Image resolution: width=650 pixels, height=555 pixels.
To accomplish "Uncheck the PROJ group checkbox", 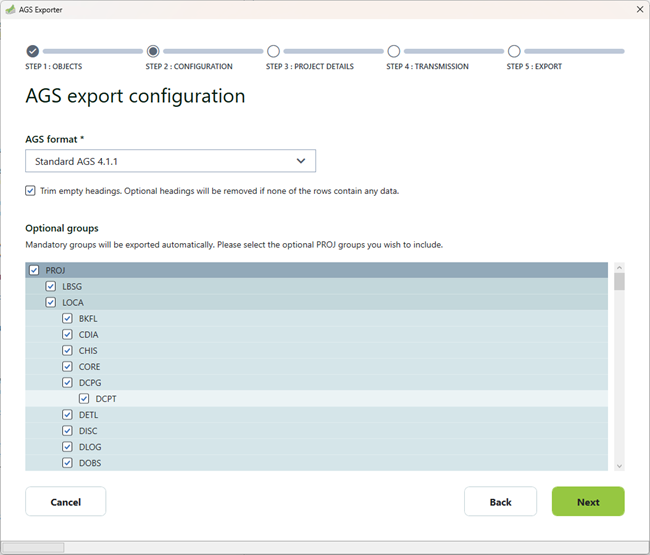I will (35, 270).
